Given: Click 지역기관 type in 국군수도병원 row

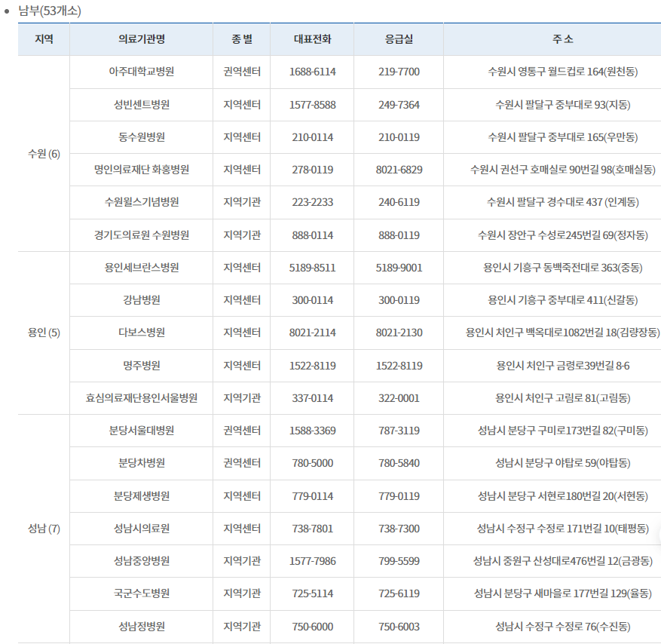Looking at the screenshot, I should tap(241, 593).
